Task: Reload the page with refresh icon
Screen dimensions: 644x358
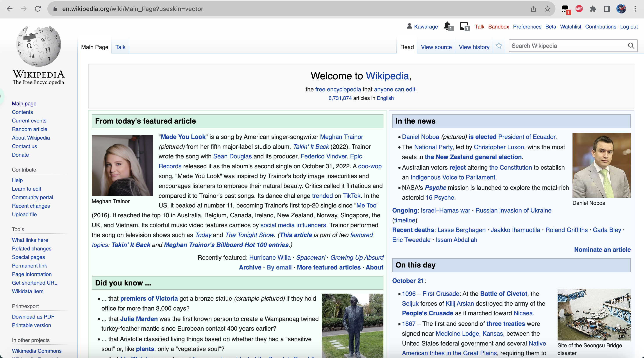Action: pyautogui.click(x=38, y=9)
